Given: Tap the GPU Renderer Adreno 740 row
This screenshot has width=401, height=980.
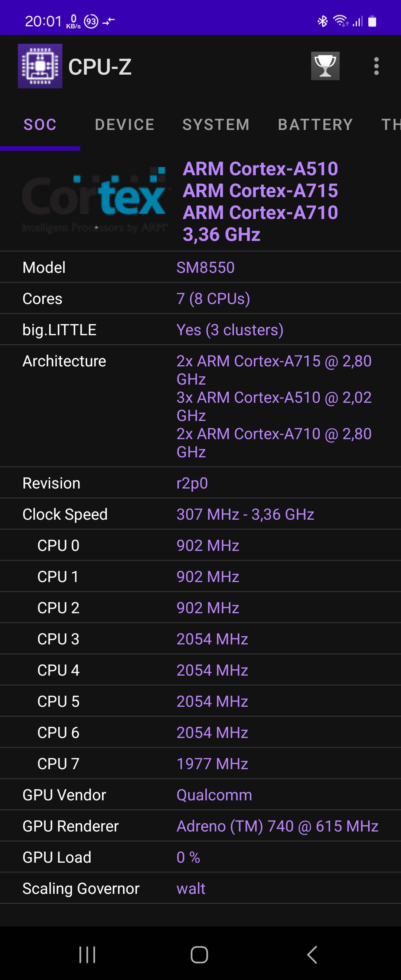Looking at the screenshot, I should (200, 826).
